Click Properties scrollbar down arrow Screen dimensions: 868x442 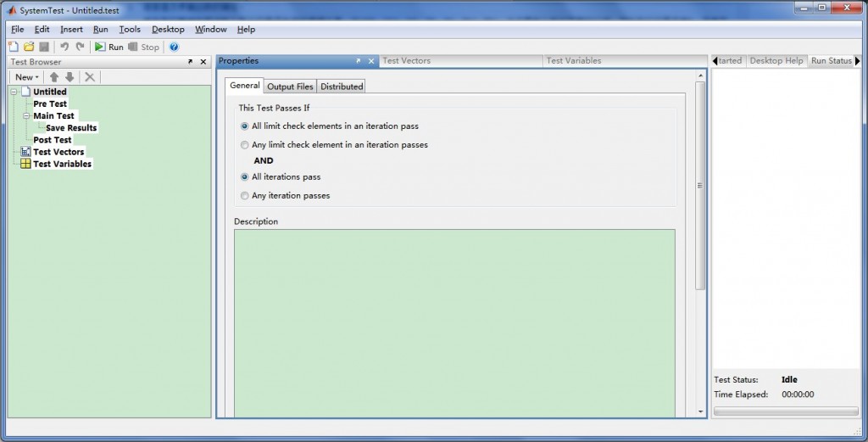click(x=700, y=411)
